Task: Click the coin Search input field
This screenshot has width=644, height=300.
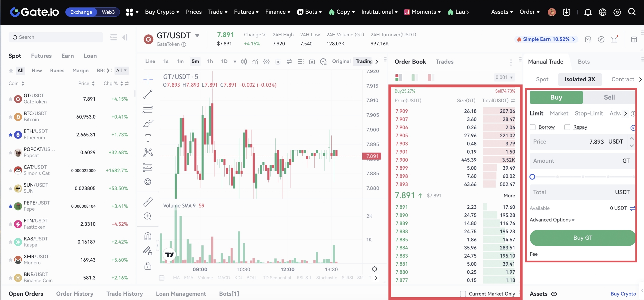Action: [56, 37]
